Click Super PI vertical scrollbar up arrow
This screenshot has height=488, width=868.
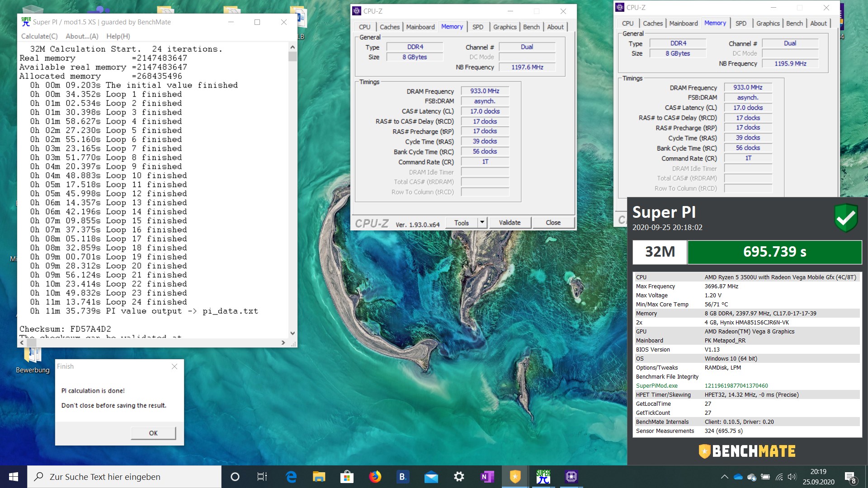(x=292, y=47)
